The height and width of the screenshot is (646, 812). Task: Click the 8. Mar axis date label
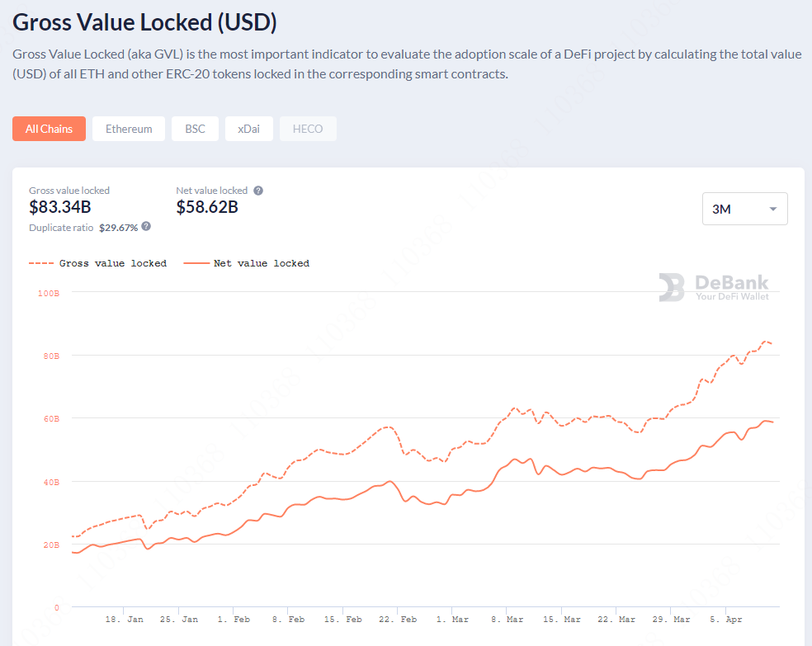[507, 619]
